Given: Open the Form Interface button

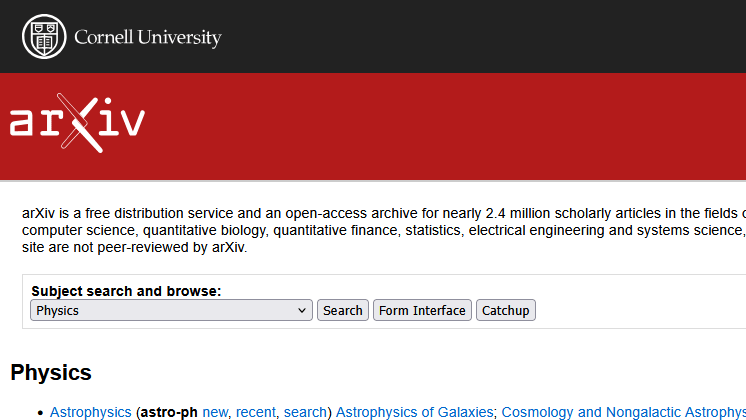Looking at the screenshot, I should [422, 311].
